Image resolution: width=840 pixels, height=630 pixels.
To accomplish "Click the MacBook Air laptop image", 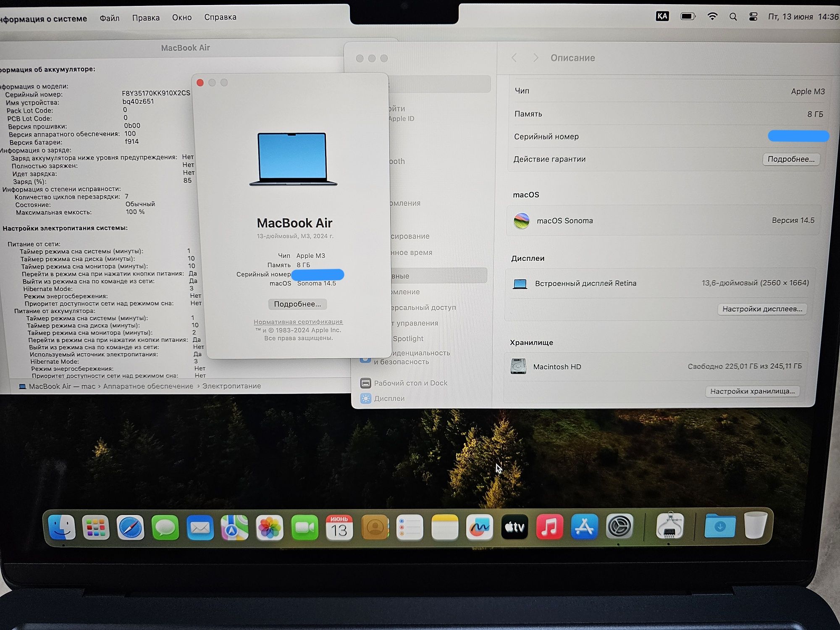I will click(x=293, y=159).
